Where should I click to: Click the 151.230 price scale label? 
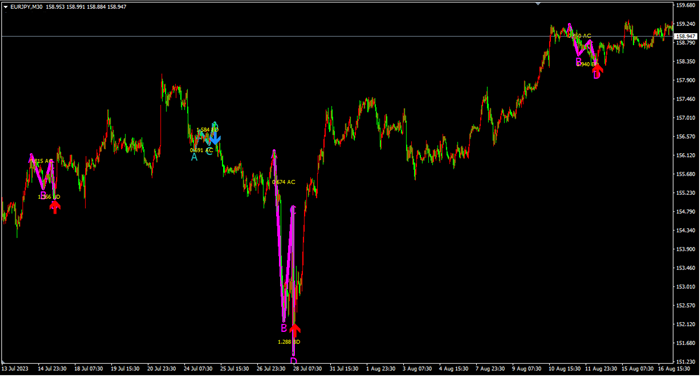click(686, 362)
